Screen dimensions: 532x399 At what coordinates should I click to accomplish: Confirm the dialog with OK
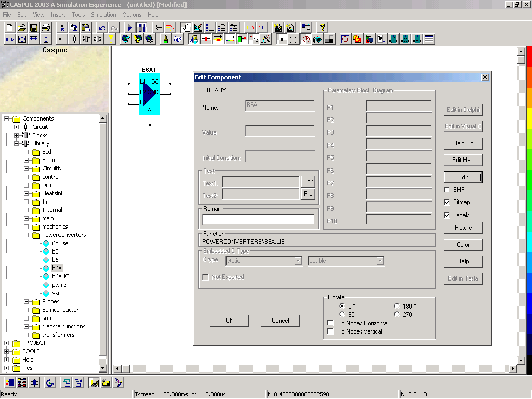coord(229,321)
